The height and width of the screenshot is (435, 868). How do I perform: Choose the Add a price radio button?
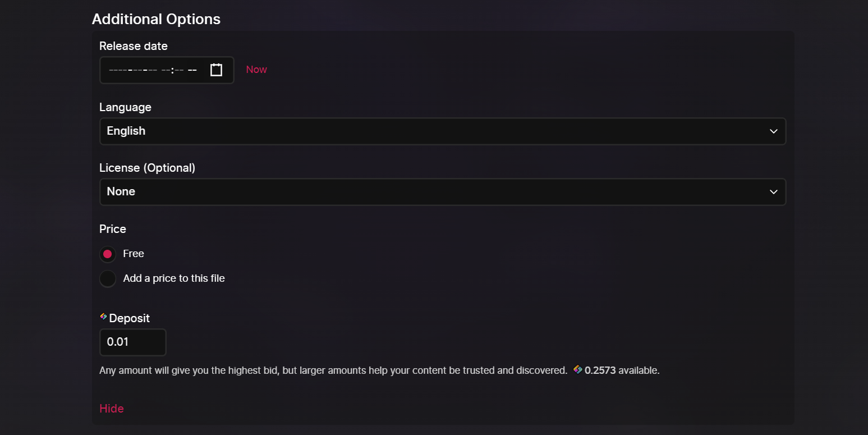[108, 279]
